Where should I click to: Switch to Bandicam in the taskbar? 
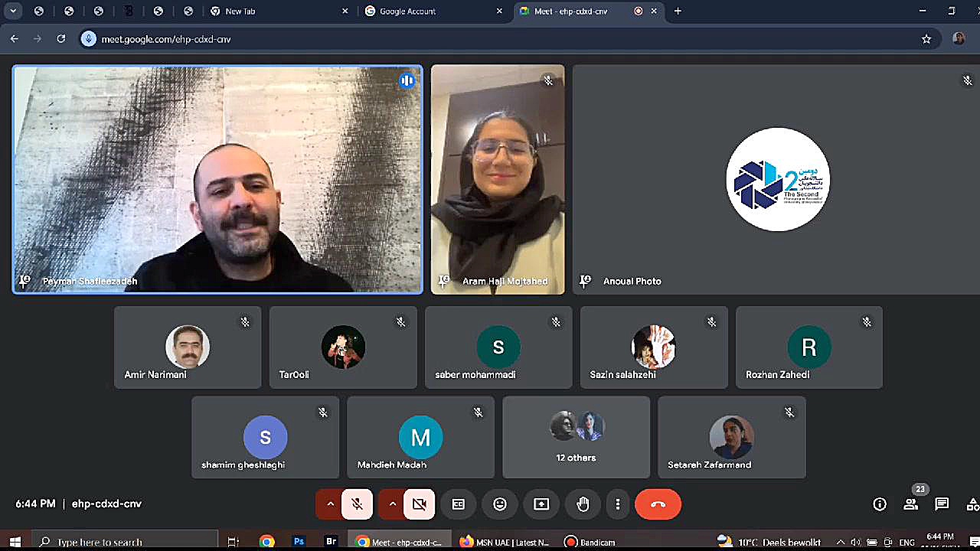click(x=590, y=542)
